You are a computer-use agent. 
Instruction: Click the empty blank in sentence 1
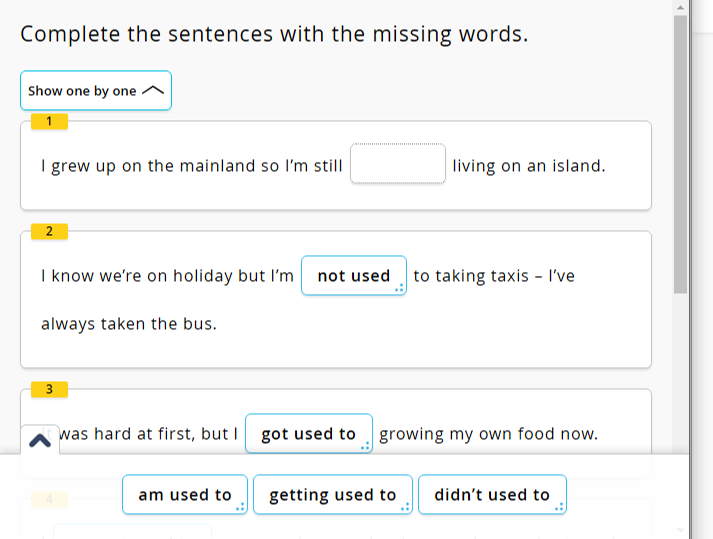397,165
